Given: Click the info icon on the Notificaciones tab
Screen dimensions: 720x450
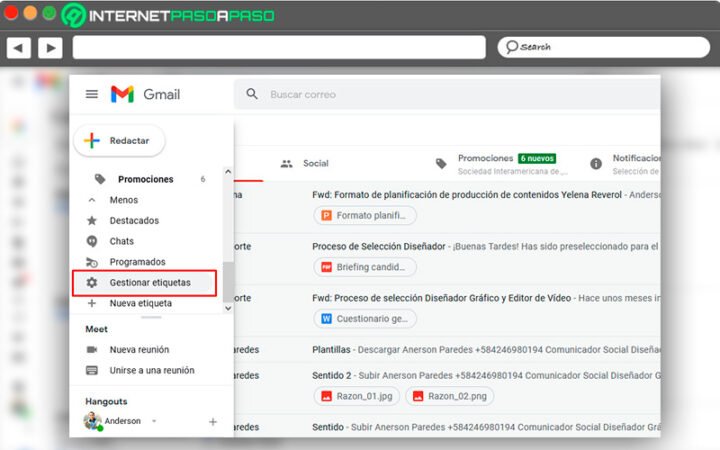Looking at the screenshot, I should tap(596, 163).
